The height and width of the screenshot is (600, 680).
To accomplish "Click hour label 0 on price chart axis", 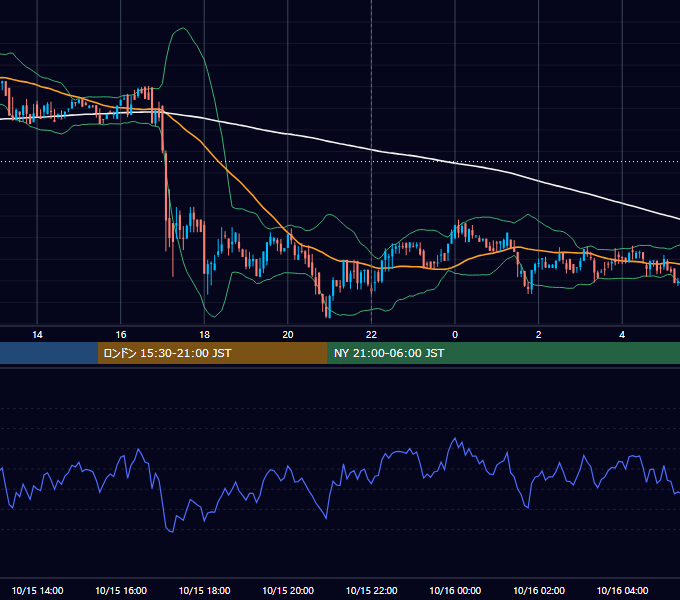I will click(x=455, y=335).
